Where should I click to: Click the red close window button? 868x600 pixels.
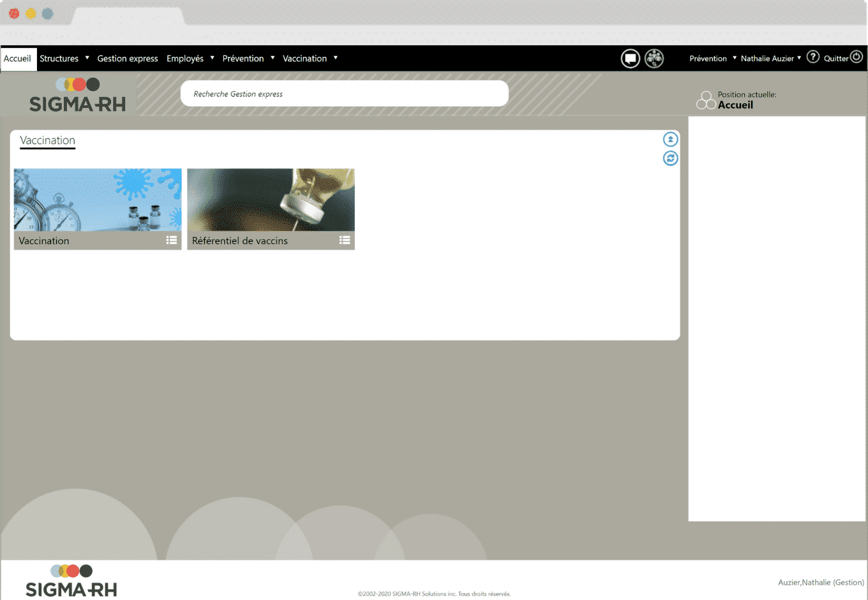coord(14,13)
